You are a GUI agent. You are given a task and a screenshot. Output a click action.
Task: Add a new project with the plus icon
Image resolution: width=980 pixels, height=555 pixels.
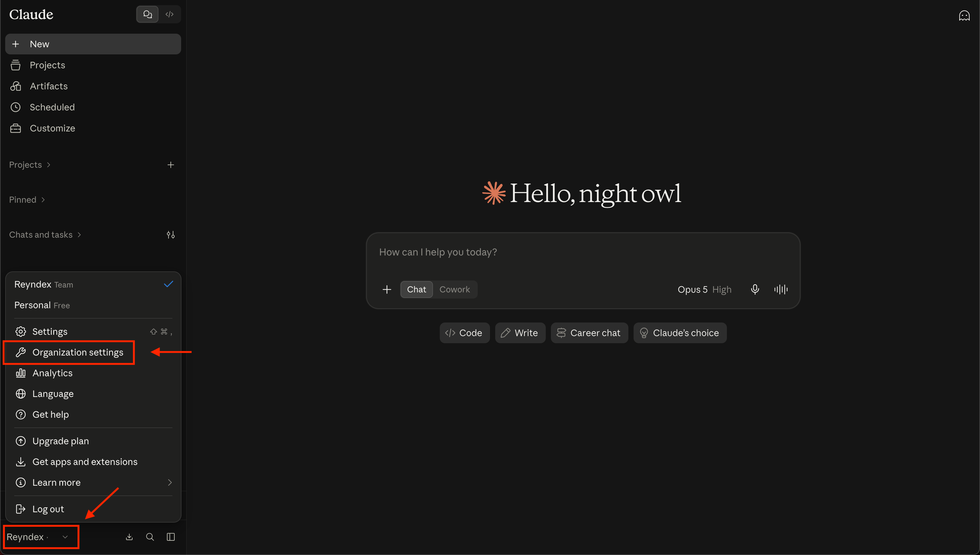170,165
